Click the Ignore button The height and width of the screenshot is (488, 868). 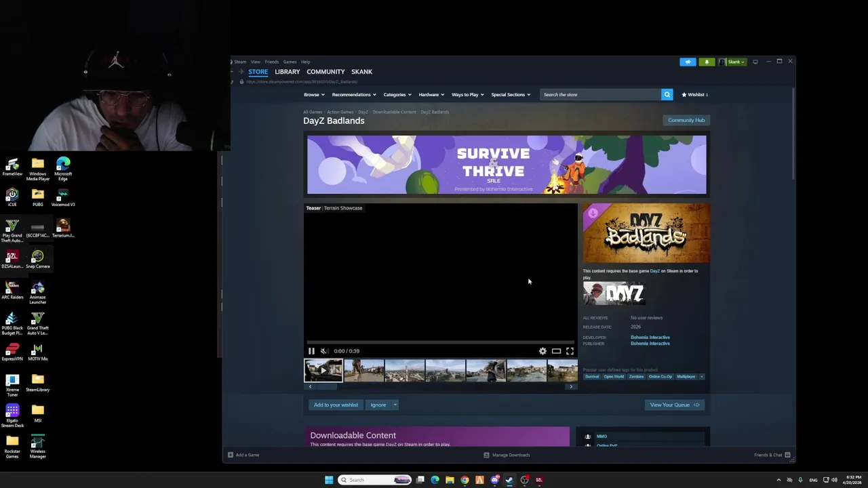pos(378,405)
